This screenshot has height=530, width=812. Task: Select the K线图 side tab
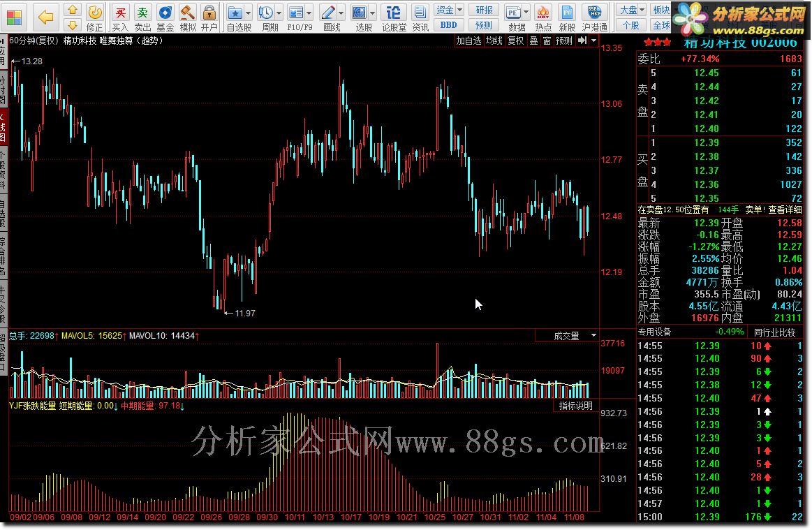point(3,126)
